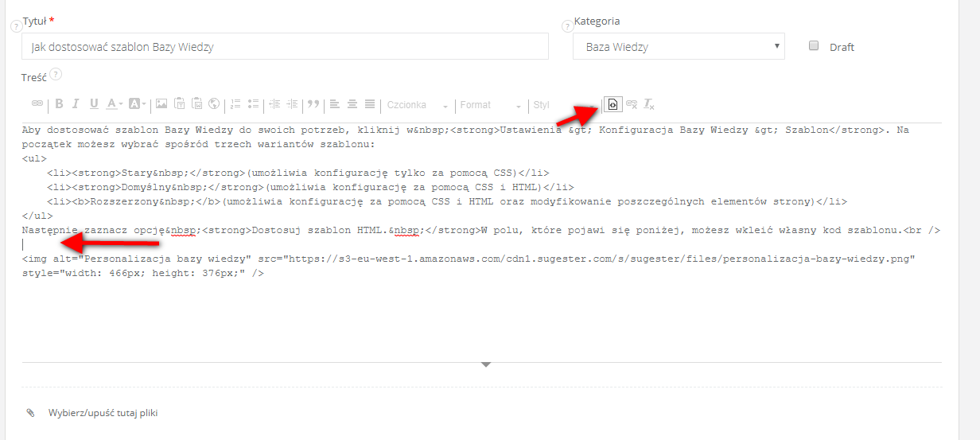The height and width of the screenshot is (440, 980).
Task: Click the remove formatting icon
Action: [x=649, y=104]
